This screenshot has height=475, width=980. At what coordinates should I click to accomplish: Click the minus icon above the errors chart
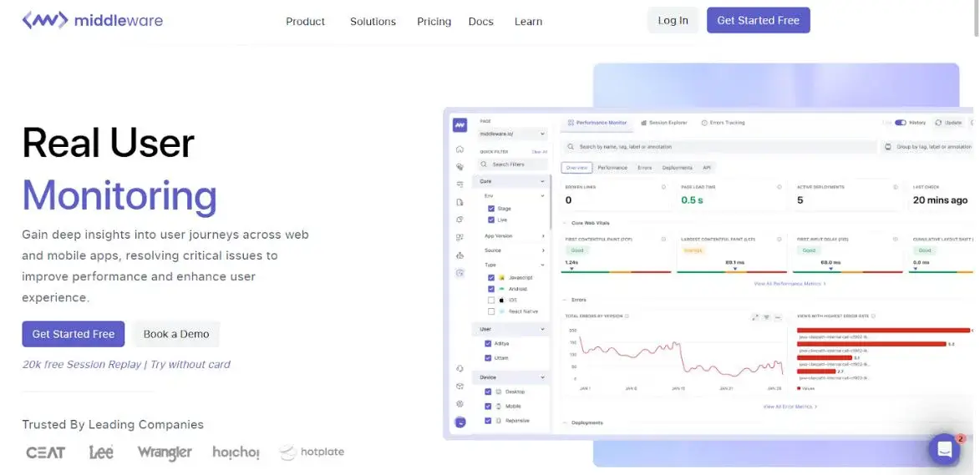(x=778, y=318)
